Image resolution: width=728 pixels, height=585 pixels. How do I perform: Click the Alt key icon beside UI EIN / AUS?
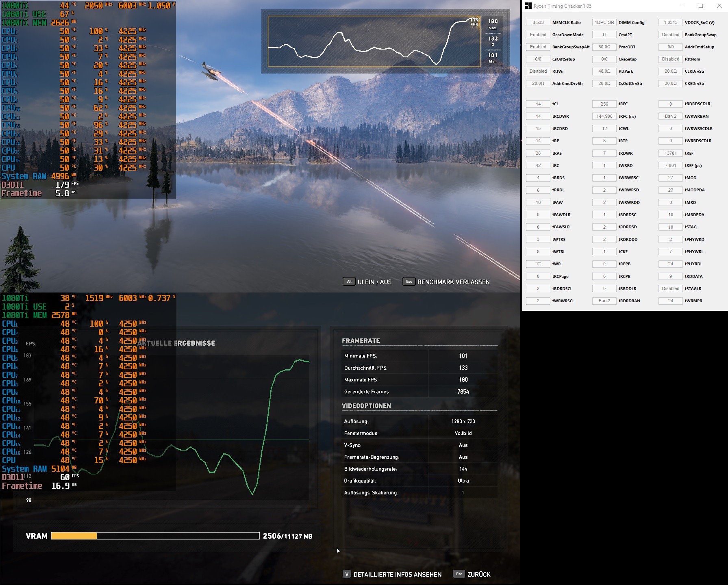coord(349,282)
